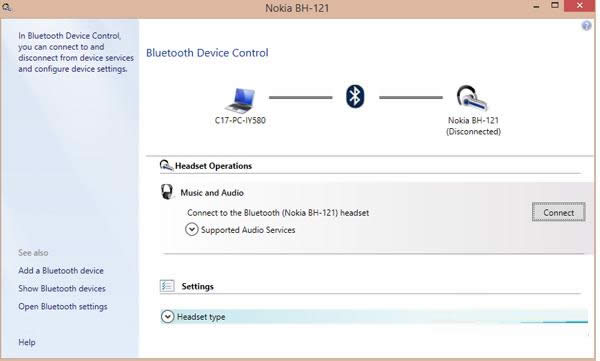Click the Connect button for the headset
This screenshot has width=600, height=361.
(558, 212)
